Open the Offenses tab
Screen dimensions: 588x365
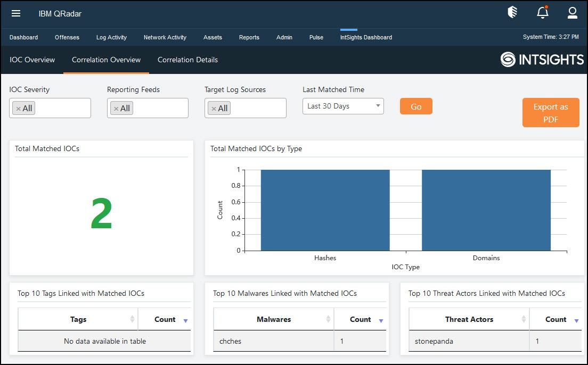(x=67, y=37)
